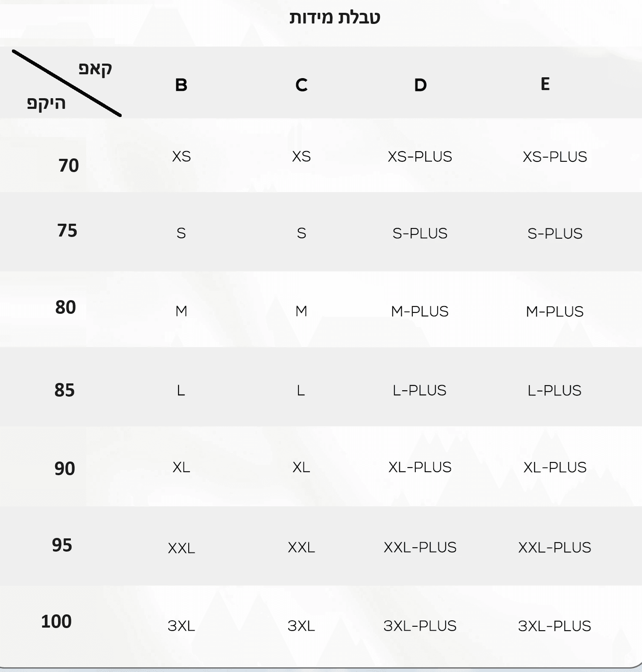Click the 70 circumference row label
The width and height of the screenshot is (642, 672).
(69, 166)
